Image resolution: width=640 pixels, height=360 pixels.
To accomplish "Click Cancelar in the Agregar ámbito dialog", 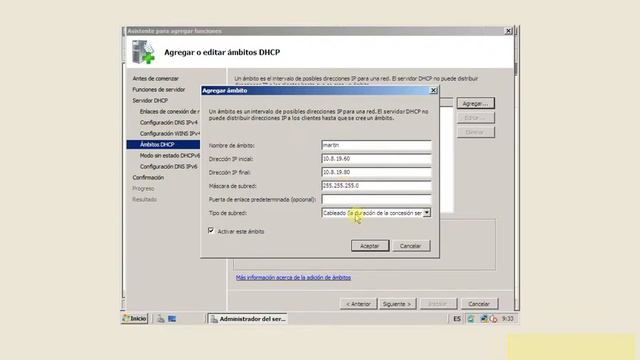I will [411, 246].
